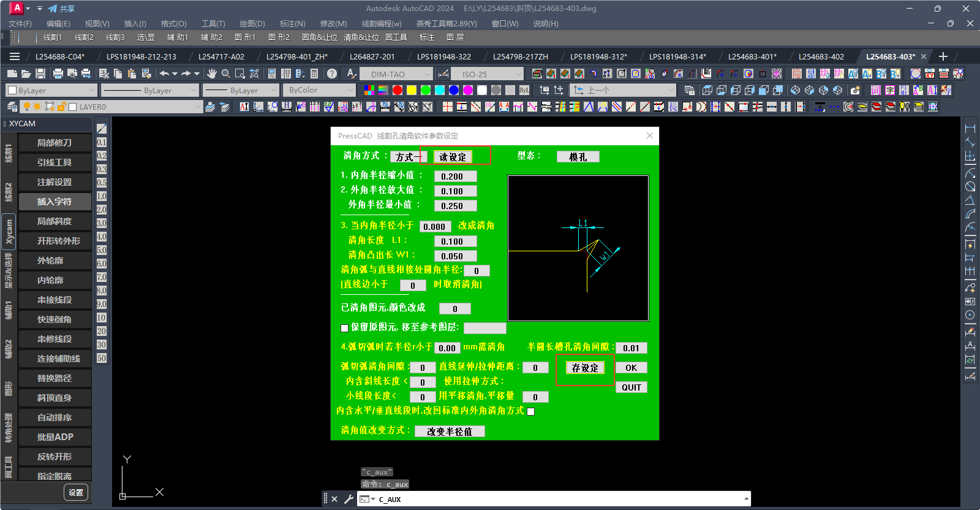The height and width of the screenshot is (510, 980).
Task: Pick the cyan color swatch
Action: [440, 90]
